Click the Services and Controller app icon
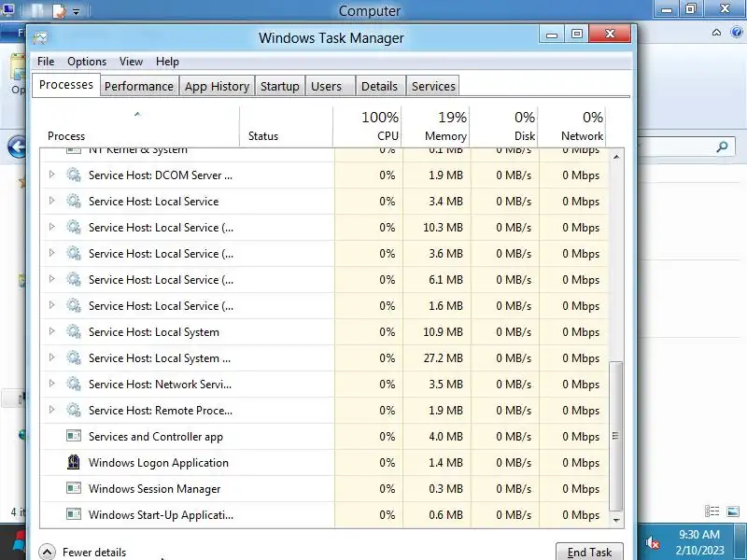 (74, 436)
